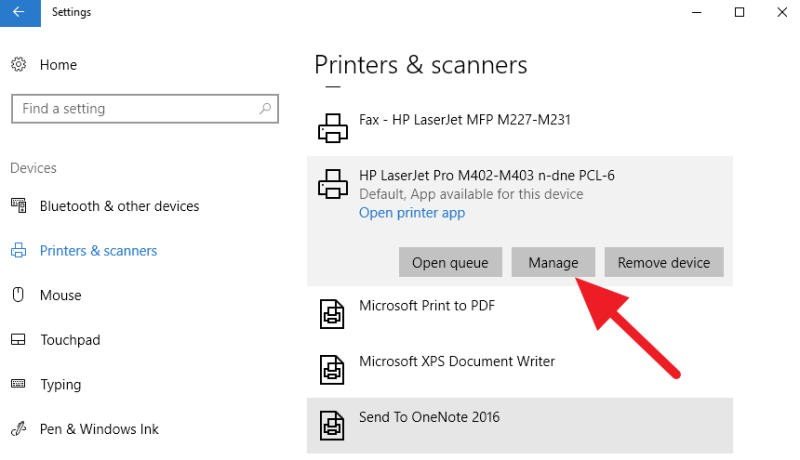Go back with the blue arrow button
The width and height of the screenshot is (800, 460).
pyautogui.click(x=20, y=13)
